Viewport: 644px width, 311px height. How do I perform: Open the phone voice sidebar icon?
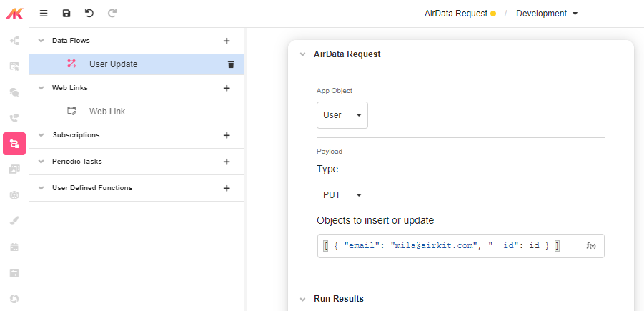pyautogui.click(x=14, y=118)
